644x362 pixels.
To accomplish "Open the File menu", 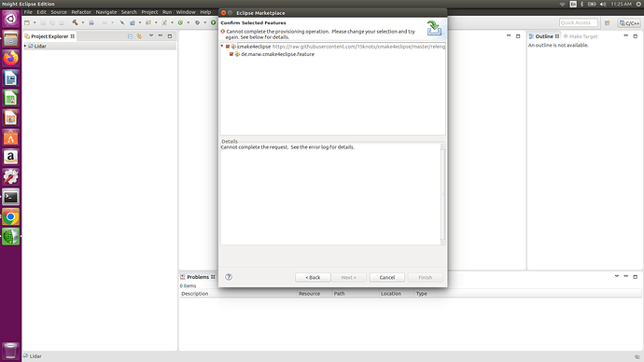I will 28,12.
